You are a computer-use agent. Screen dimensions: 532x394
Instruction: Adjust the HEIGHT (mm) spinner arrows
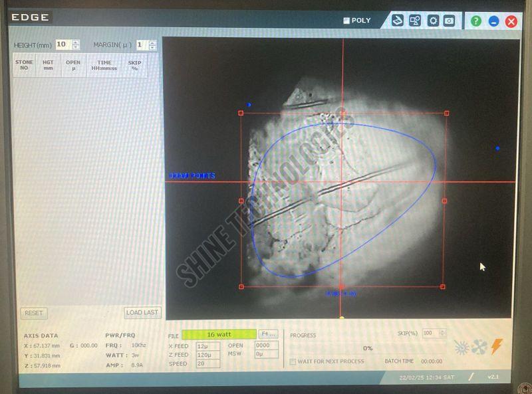coord(76,45)
